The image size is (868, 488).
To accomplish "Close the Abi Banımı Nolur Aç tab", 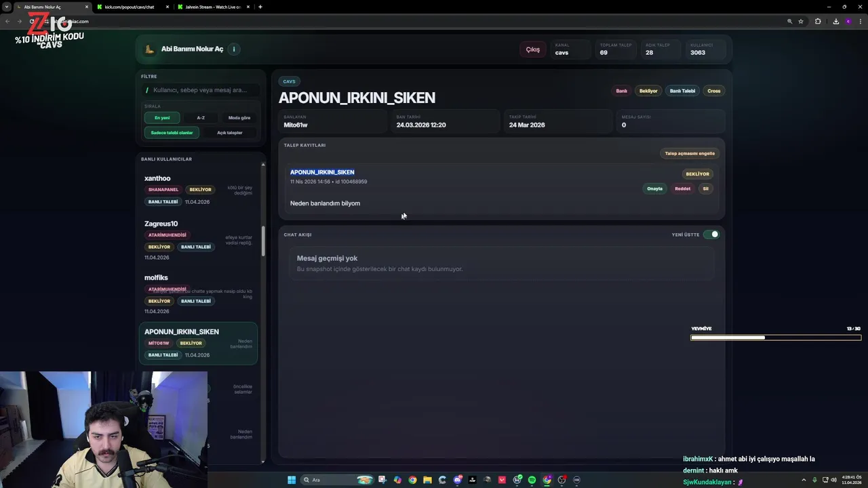I will pos(87,7).
